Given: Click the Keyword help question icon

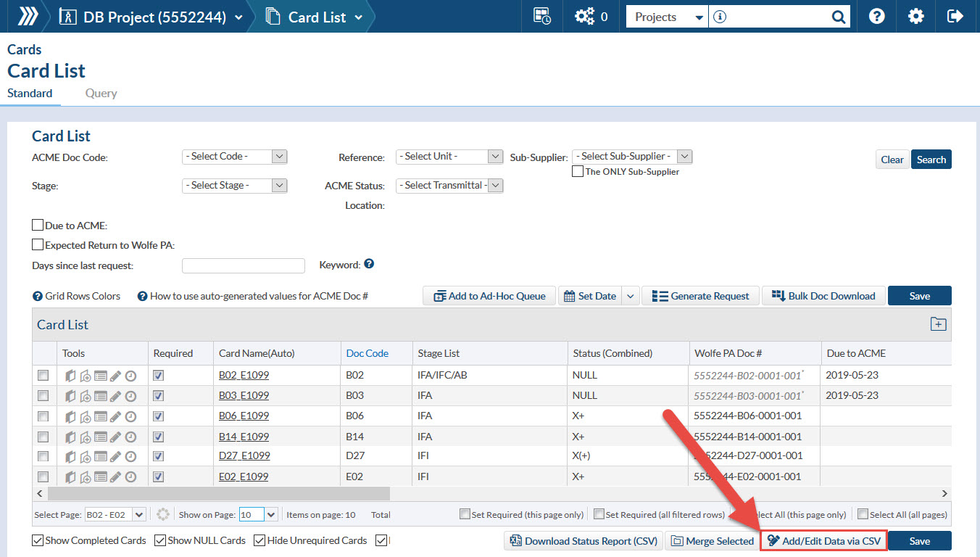Looking at the screenshot, I should tap(369, 264).
